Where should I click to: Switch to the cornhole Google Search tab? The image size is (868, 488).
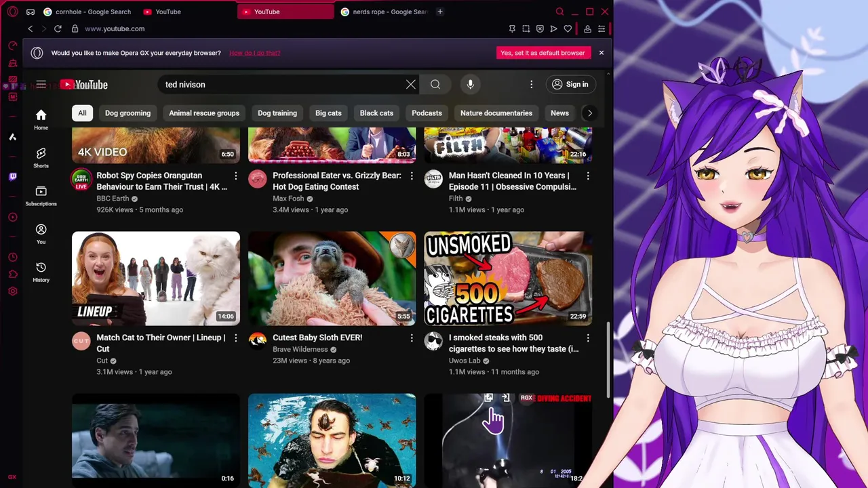pos(87,12)
